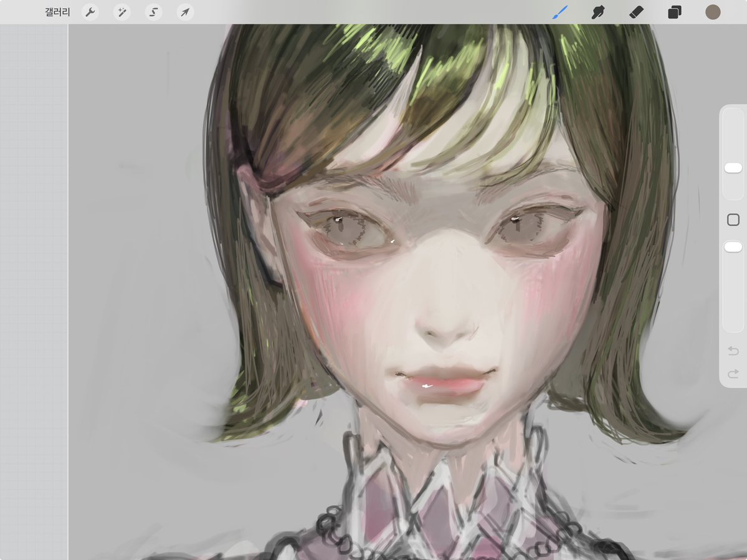Activate the Selection tool (S ribbon icon)

point(153,12)
